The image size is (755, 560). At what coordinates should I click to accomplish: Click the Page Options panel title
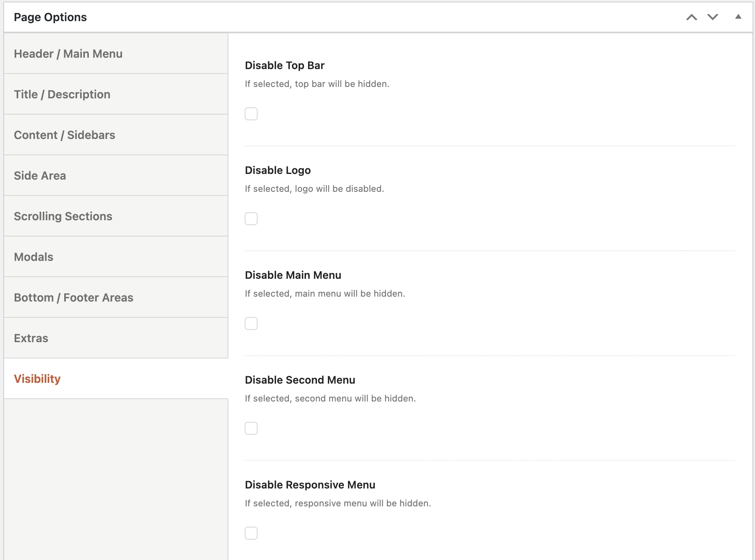tap(50, 17)
